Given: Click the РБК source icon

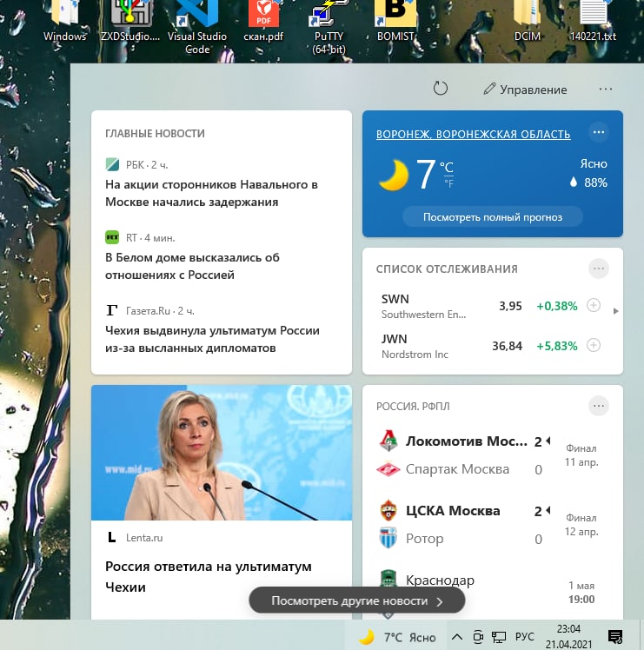Looking at the screenshot, I should 112,164.
